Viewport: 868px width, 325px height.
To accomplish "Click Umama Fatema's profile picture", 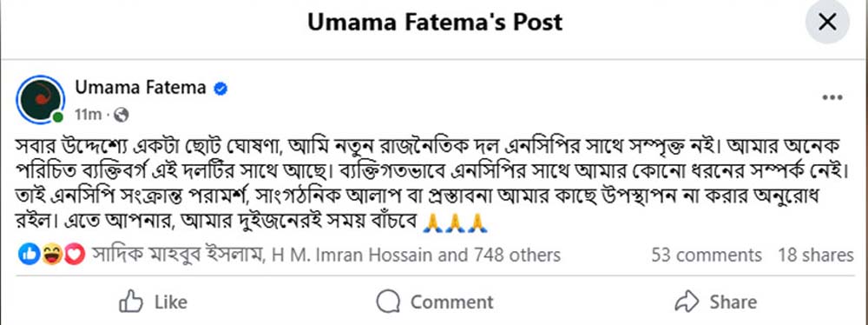I will [41, 99].
